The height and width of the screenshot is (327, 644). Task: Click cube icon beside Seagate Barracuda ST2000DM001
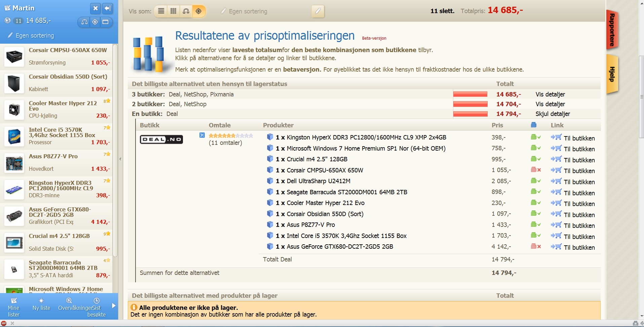pos(270,192)
